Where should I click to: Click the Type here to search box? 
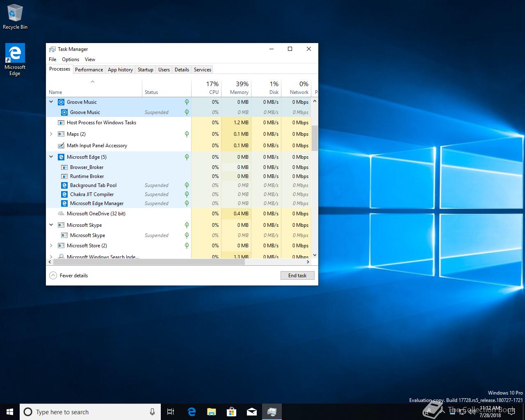(x=89, y=412)
